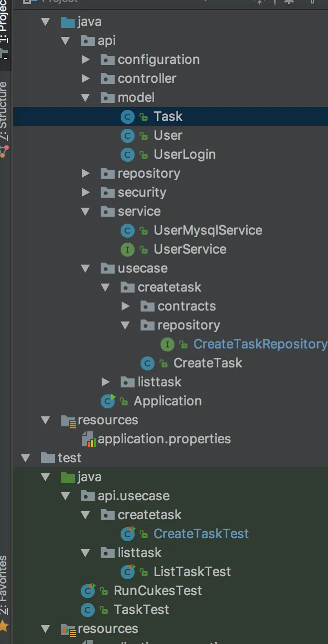
Task: Click the Task class icon
Action: tap(128, 117)
